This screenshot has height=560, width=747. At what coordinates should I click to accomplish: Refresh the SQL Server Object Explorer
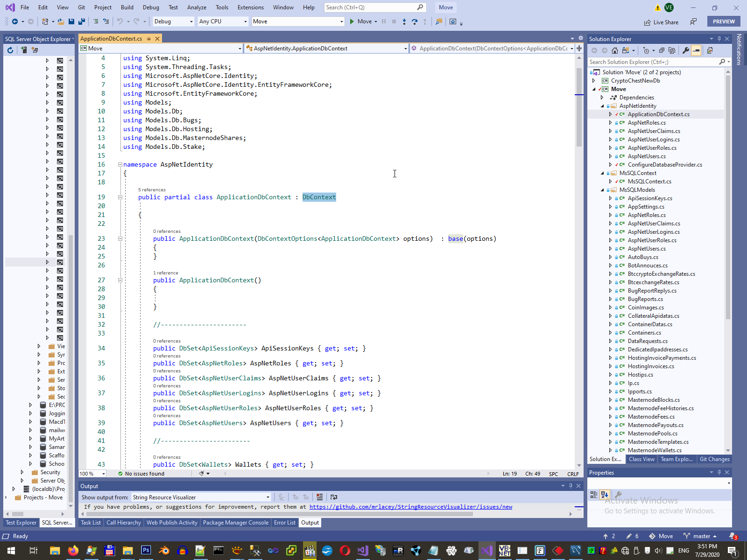(x=10, y=50)
